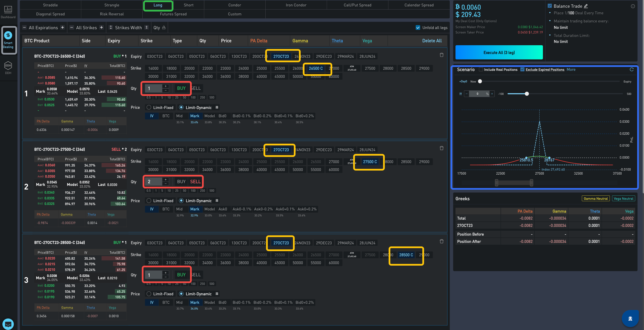The width and height of the screenshot is (644, 330).
Task: Increase leg 2 quantity with stepper up
Action: tap(165, 179)
